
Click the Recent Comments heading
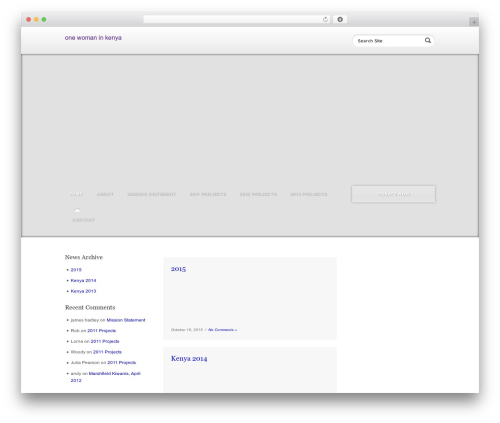pos(90,307)
